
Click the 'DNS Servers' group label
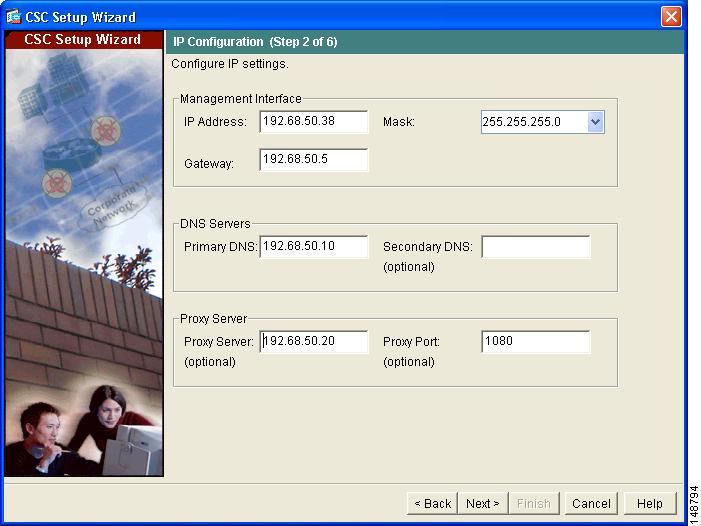[x=215, y=223]
